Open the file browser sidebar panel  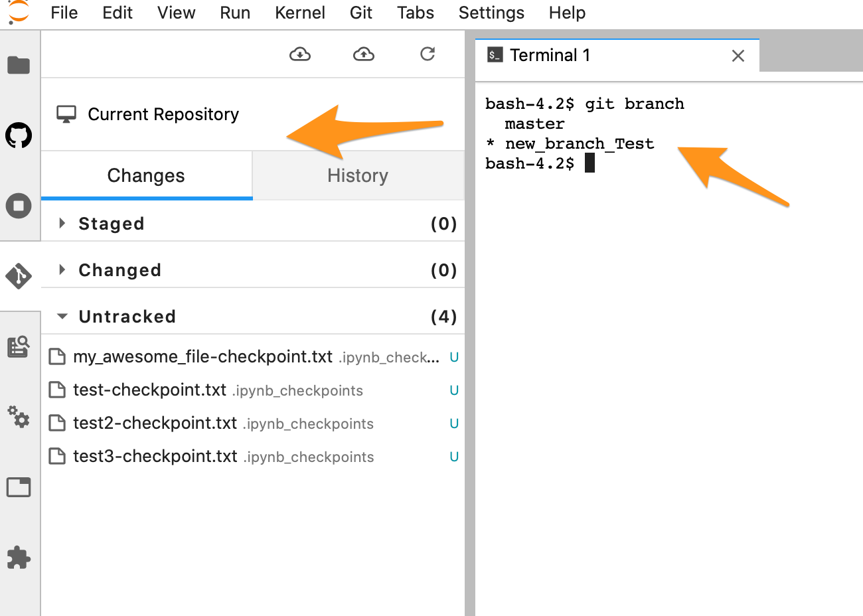click(x=20, y=65)
